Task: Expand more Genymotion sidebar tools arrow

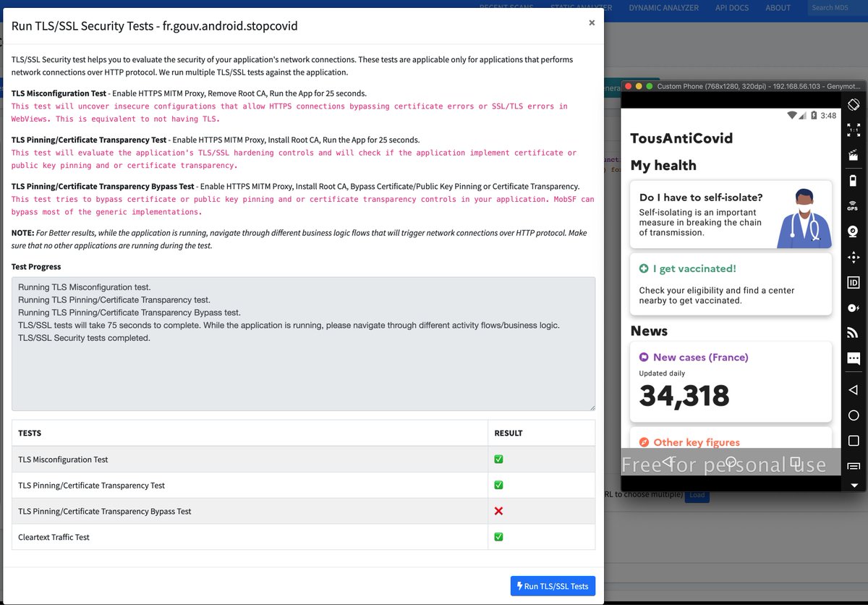Action: click(x=853, y=485)
